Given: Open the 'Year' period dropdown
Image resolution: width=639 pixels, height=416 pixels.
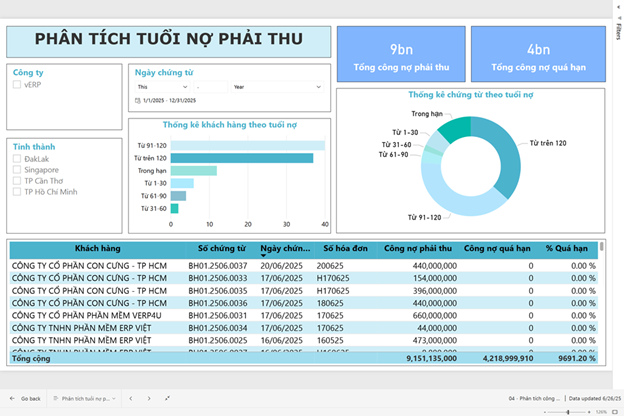Looking at the screenshot, I should point(275,87).
